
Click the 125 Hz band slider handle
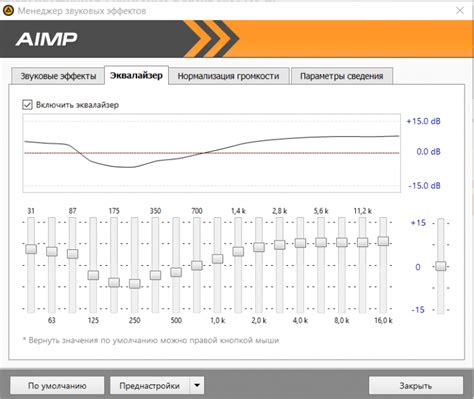(x=93, y=275)
